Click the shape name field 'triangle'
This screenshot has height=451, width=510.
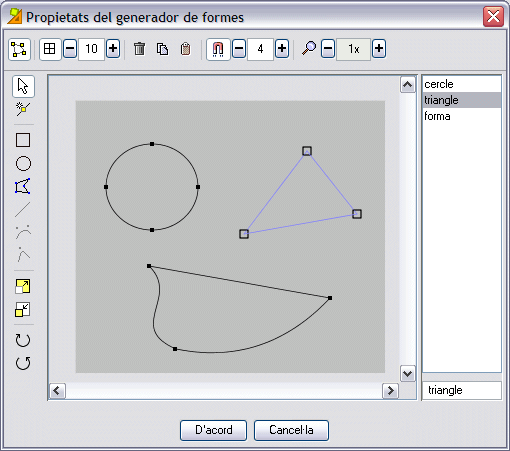pyautogui.click(x=462, y=390)
